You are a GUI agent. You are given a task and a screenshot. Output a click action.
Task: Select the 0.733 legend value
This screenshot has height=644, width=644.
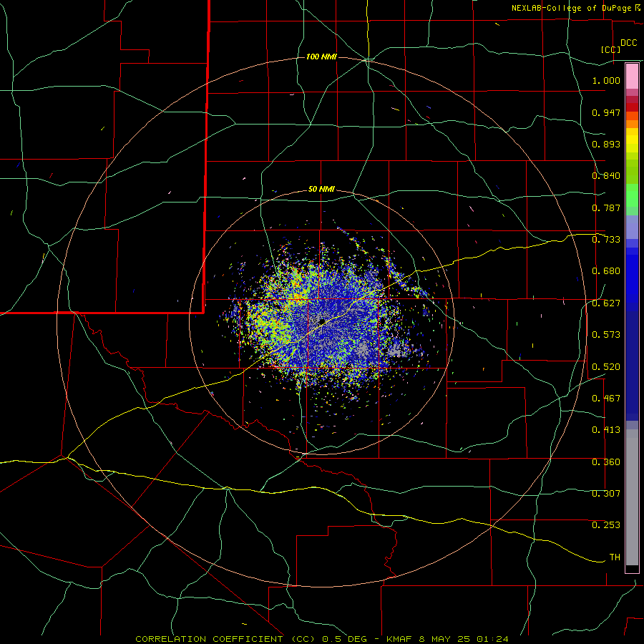click(x=606, y=240)
